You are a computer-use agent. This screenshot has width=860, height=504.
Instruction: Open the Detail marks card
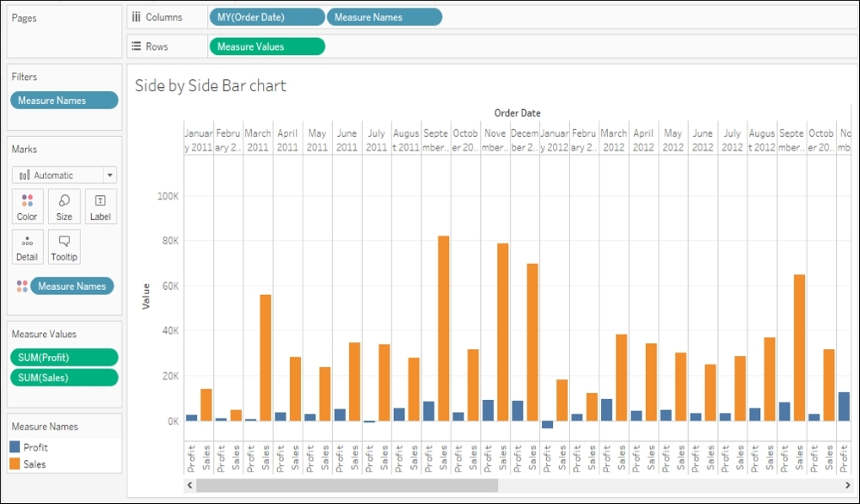(x=28, y=247)
